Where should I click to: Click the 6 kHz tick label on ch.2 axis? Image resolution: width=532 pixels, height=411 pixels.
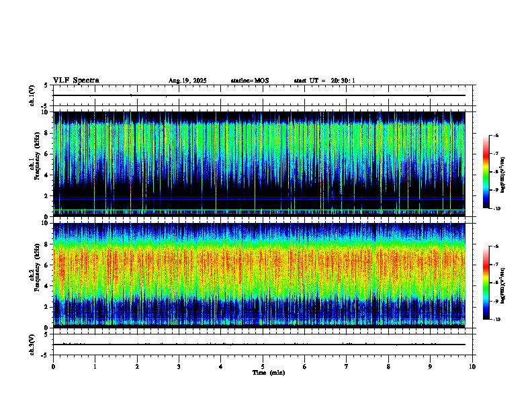pyautogui.click(x=47, y=265)
